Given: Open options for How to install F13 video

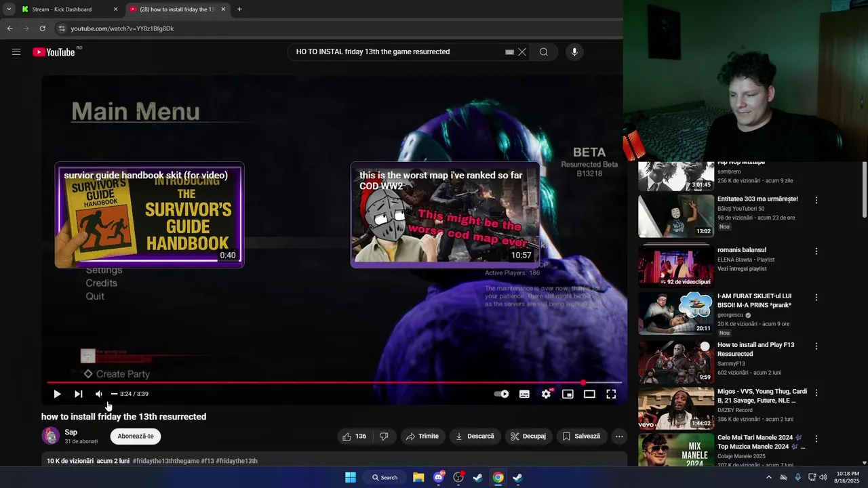Looking at the screenshot, I should pos(816,346).
